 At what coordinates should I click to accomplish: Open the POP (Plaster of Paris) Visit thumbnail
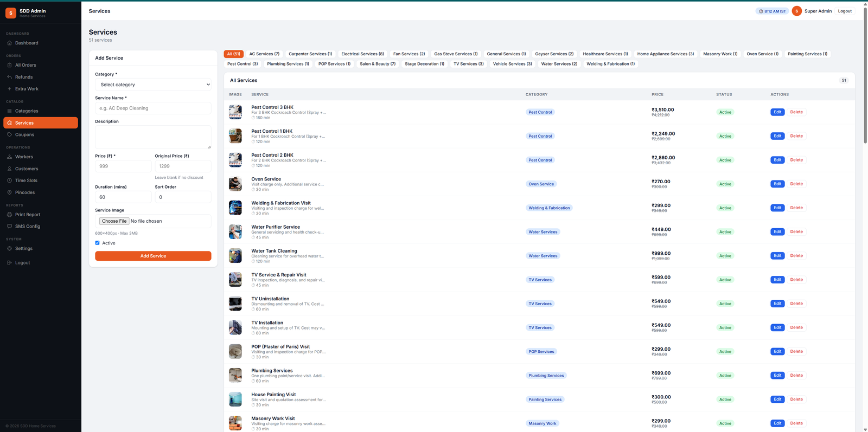coord(235,352)
